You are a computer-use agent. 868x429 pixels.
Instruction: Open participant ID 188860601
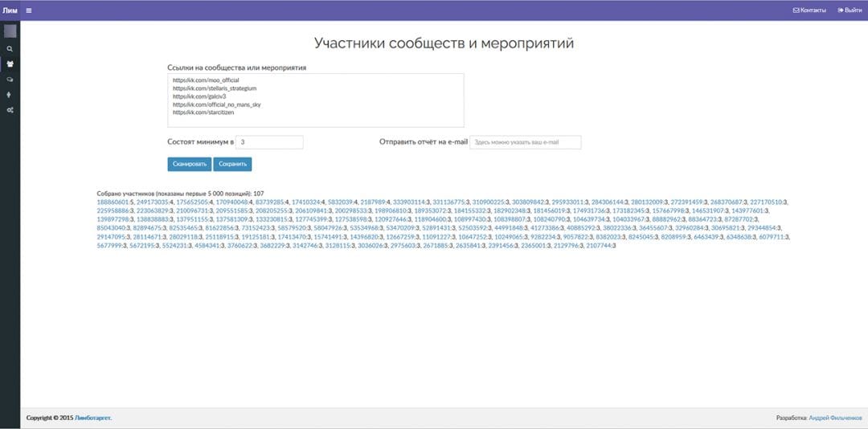click(x=113, y=202)
